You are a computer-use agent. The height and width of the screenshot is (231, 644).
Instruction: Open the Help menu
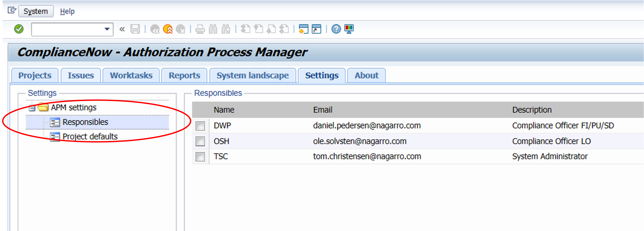(x=67, y=11)
